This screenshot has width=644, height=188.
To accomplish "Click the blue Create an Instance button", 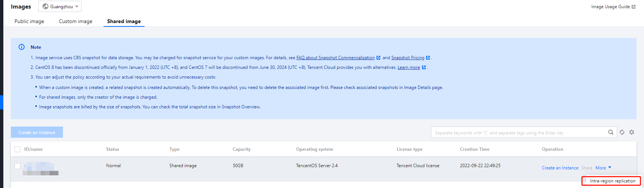I will point(37,132).
